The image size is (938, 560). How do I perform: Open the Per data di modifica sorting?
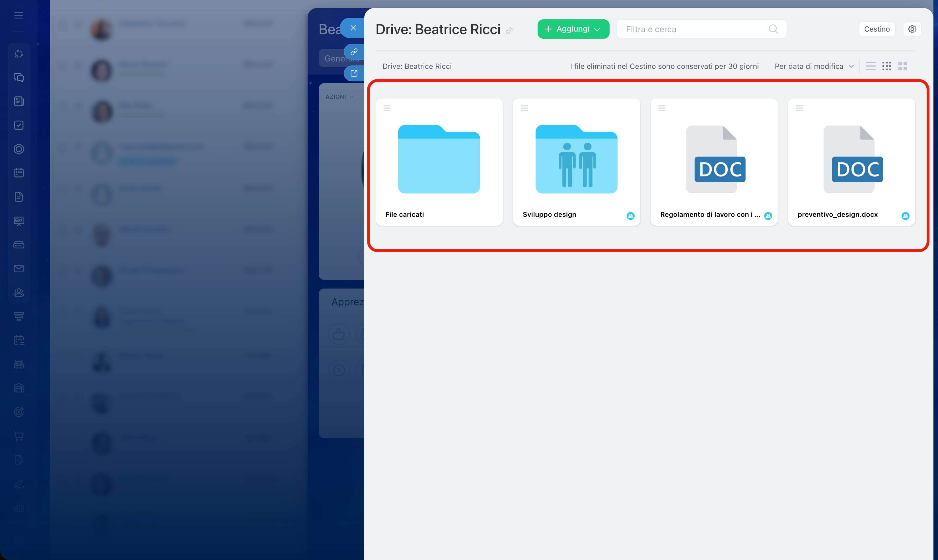[x=813, y=66]
